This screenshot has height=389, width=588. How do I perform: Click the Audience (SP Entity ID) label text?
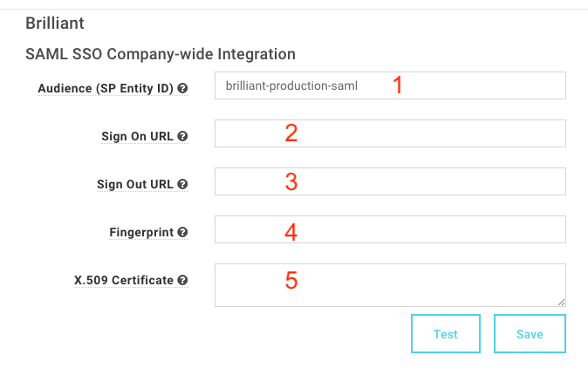click(x=106, y=88)
